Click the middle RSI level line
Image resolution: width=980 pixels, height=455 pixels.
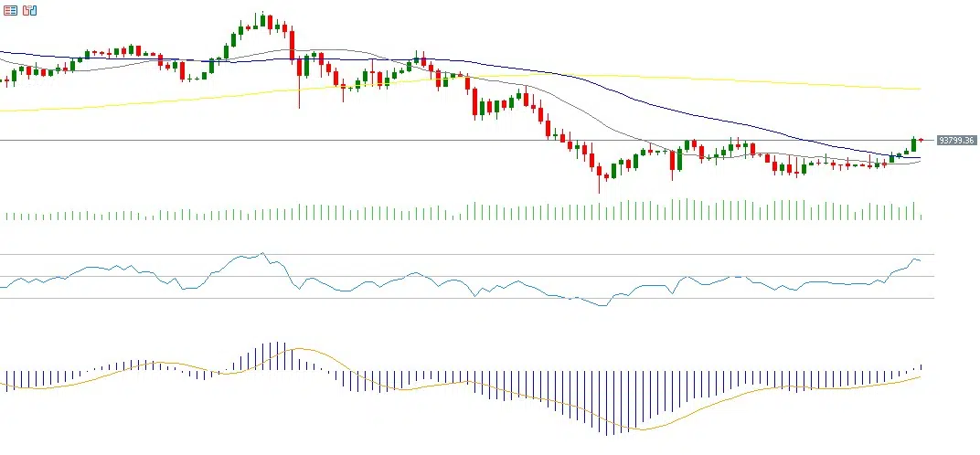tap(549, 276)
